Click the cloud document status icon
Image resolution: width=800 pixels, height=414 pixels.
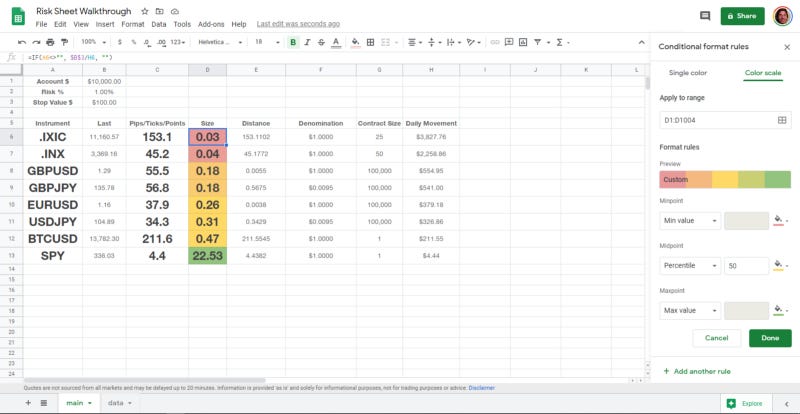click(x=174, y=11)
